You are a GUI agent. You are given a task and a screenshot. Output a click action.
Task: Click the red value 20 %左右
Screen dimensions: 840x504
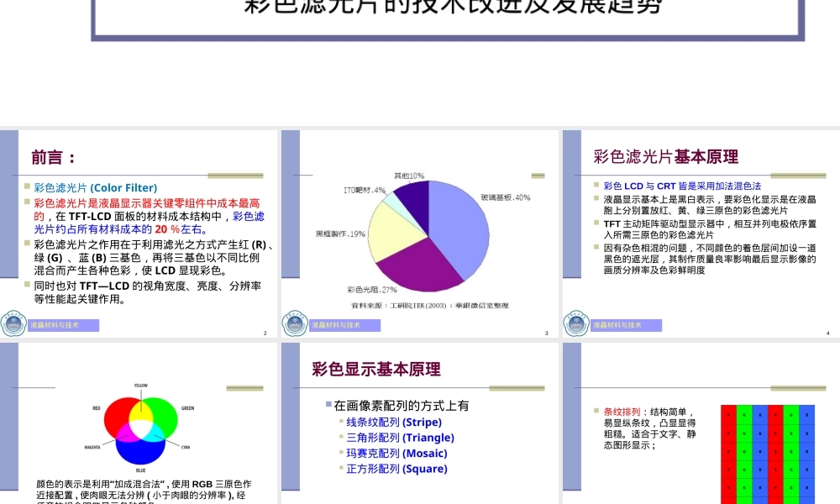(180, 229)
